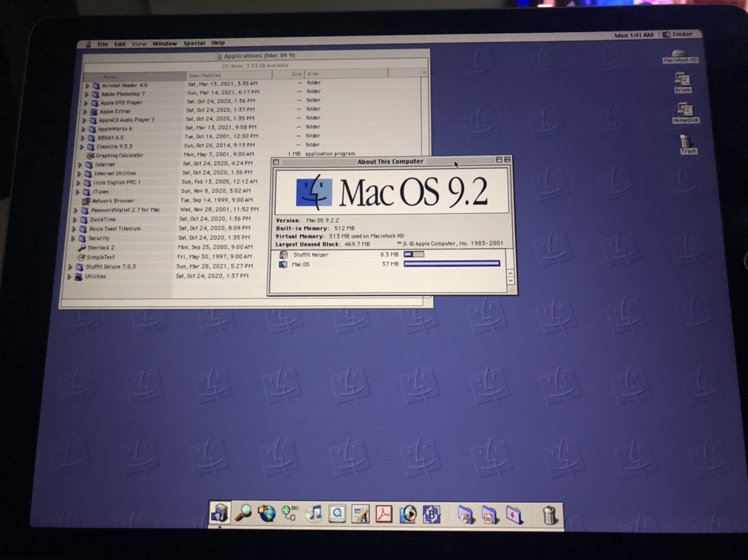748x560 pixels.
Task: Expand the Internet Utilities folder
Action: click(x=79, y=174)
